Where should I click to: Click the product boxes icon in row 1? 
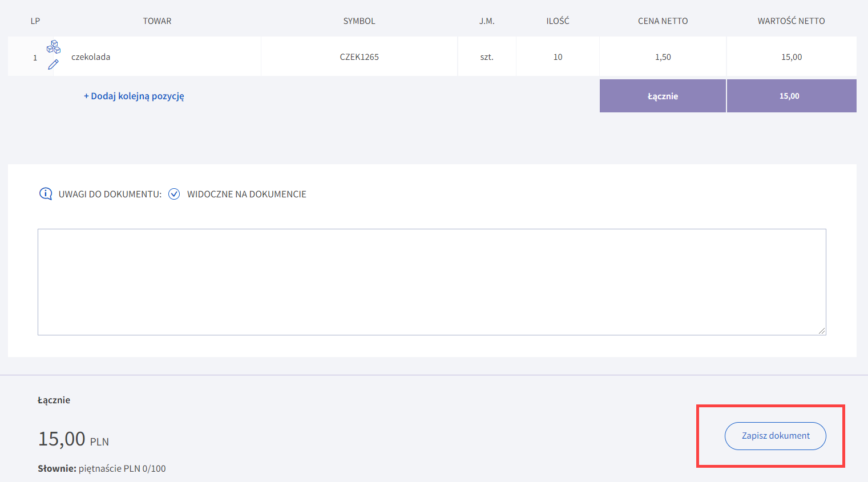click(54, 47)
